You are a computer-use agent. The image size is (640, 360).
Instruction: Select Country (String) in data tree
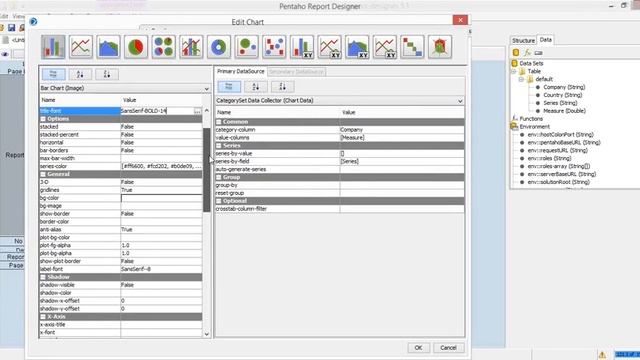[x=562, y=95]
